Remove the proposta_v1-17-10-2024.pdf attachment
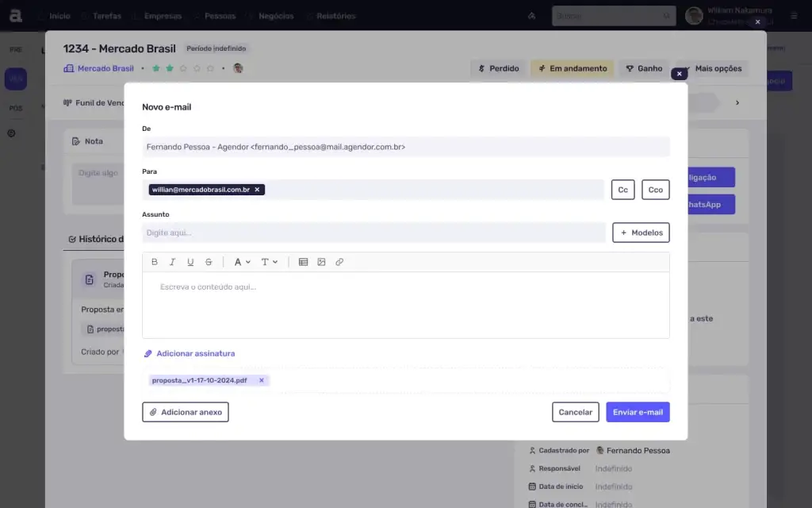The height and width of the screenshot is (508, 812). point(262,379)
